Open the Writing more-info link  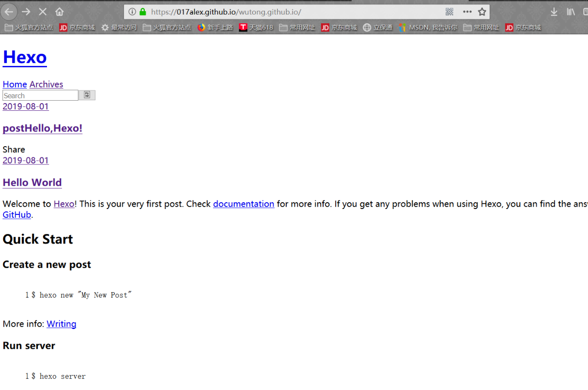[62, 324]
